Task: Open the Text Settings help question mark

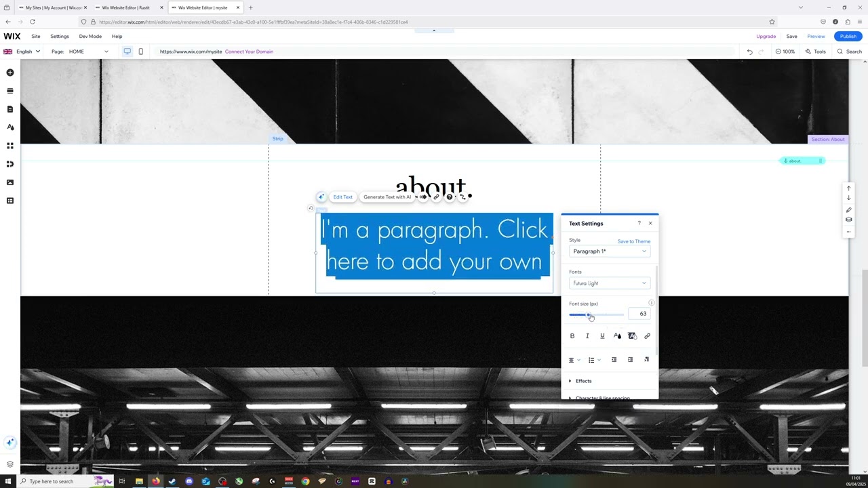Action: coord(639,224)
